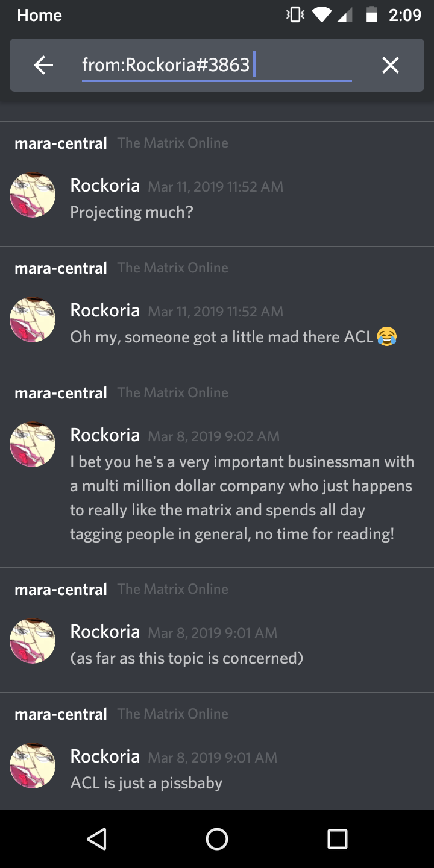Tap the first mara-central channel label
434x868 pixels.
point(61,143)
